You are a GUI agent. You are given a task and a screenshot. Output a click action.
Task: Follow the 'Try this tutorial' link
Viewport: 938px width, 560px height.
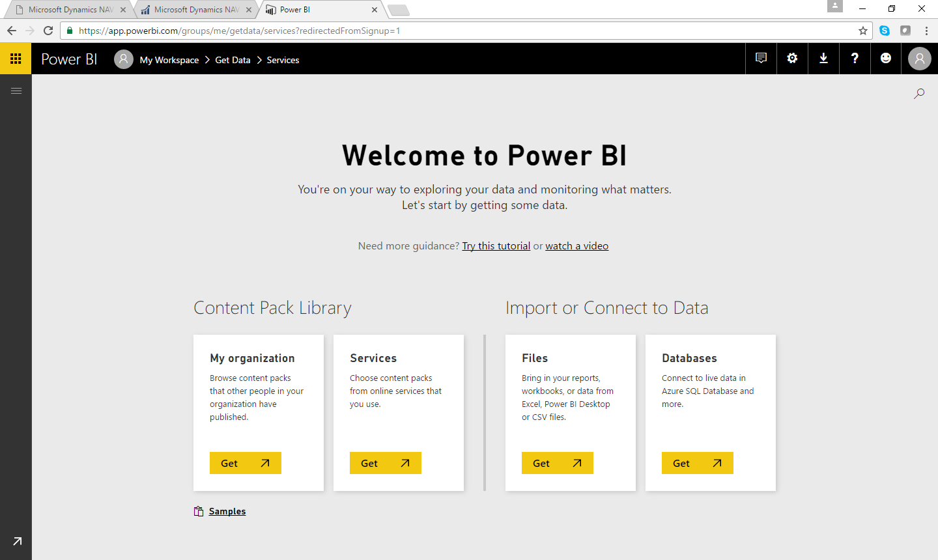(496, 246)
